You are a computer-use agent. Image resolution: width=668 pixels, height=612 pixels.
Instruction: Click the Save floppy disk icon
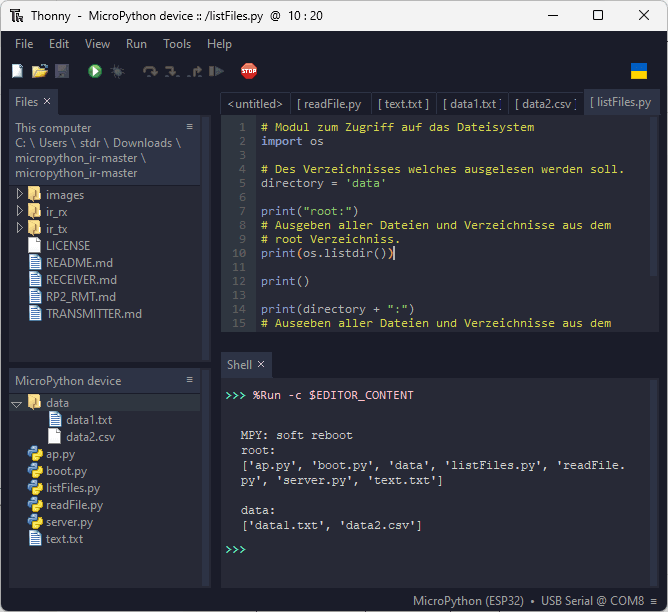coord(62,71)
